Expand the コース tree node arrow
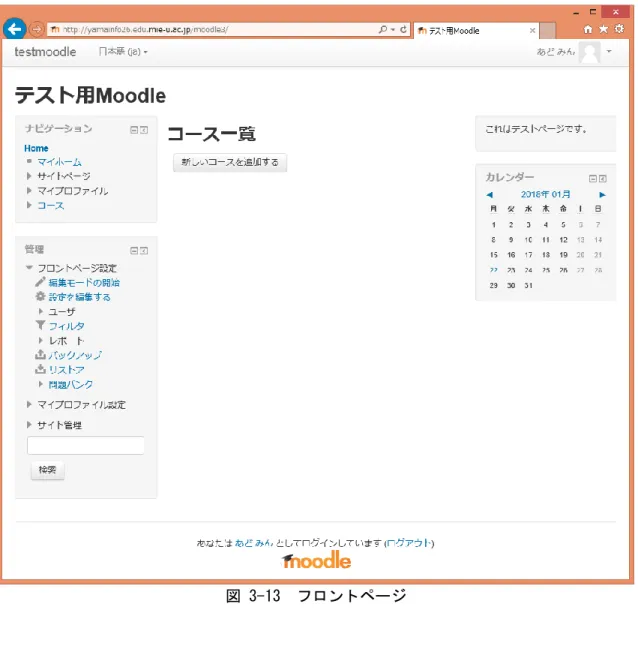This screenshot has width=638, height=649. pyautogui.click(x=29, y=205)
